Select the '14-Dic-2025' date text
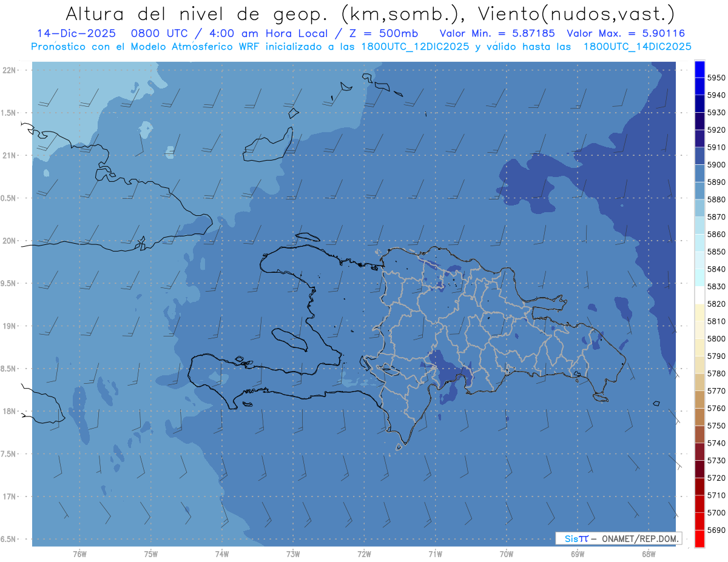 76,33
